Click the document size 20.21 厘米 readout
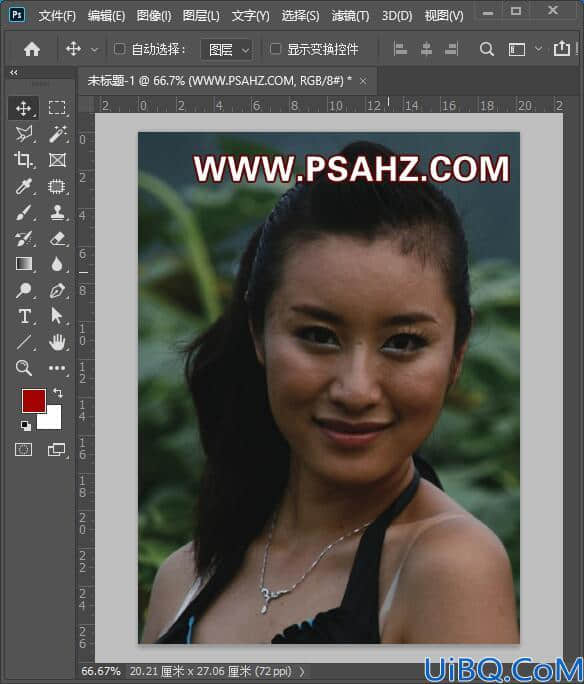 tap(210, 671)
